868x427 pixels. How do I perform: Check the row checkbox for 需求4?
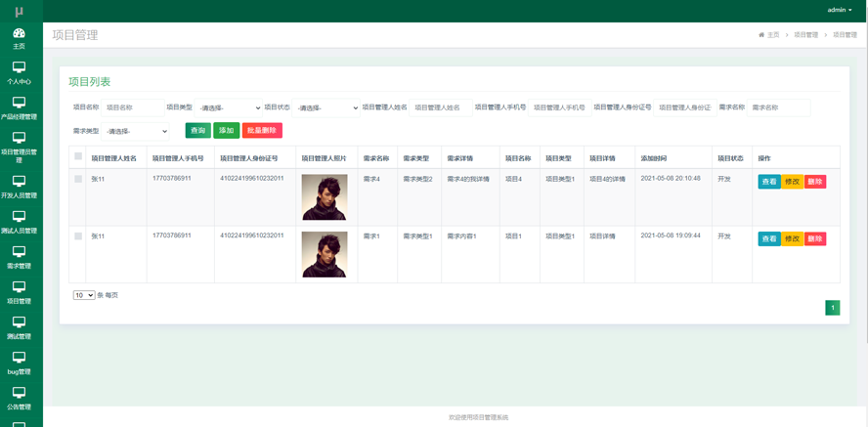click(x=78, y=179)
